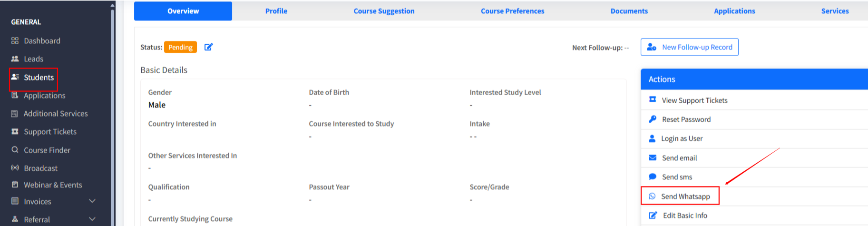Click the WhatsApp icon in Actions
The image size is (868, 226).
pyautogui.click(x=652, y=196)
